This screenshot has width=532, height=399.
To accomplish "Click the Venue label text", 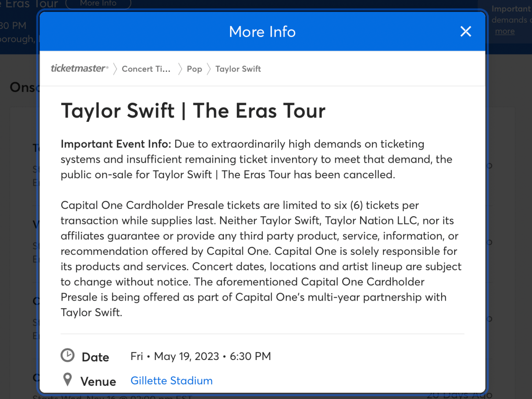I will point(98,381).
